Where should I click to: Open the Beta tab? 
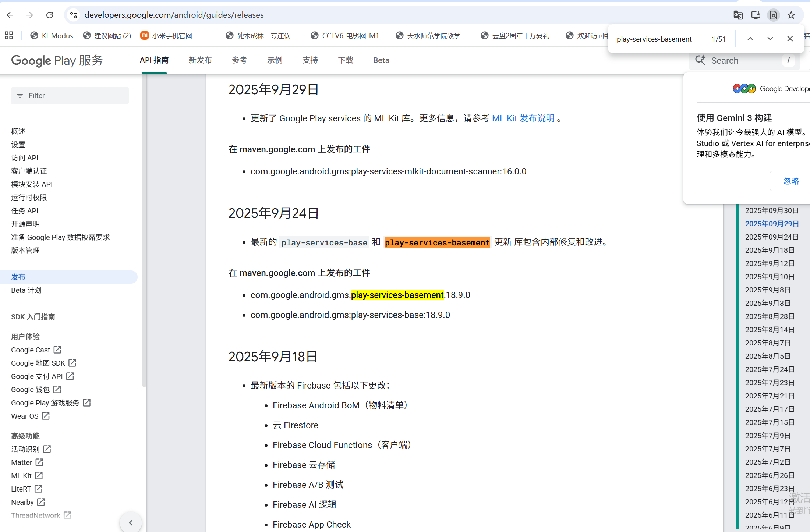tap(381, 60)
